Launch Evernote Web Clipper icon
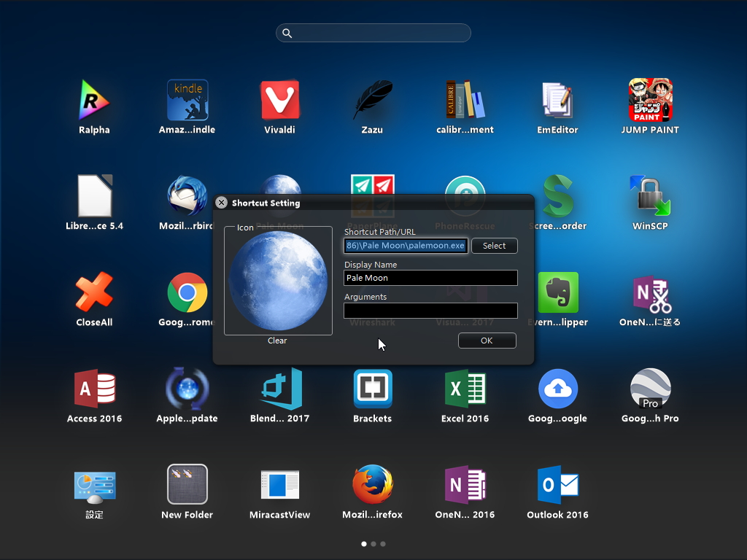 coord(558,292)
